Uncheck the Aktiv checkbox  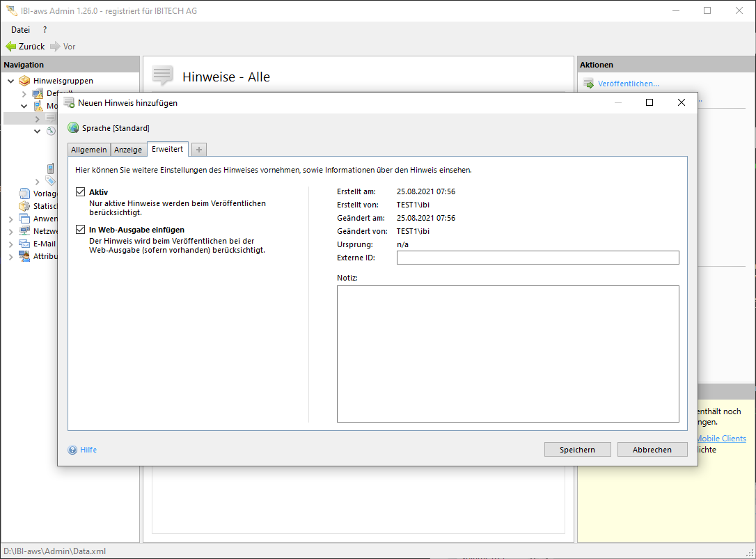tap(80, 192)
